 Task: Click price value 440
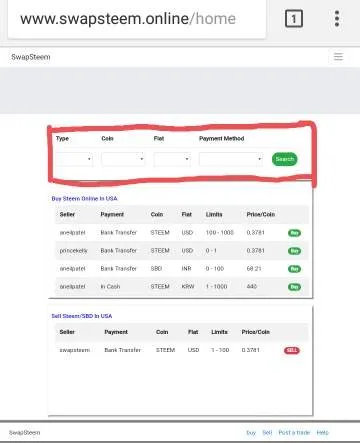click(252, 287)
